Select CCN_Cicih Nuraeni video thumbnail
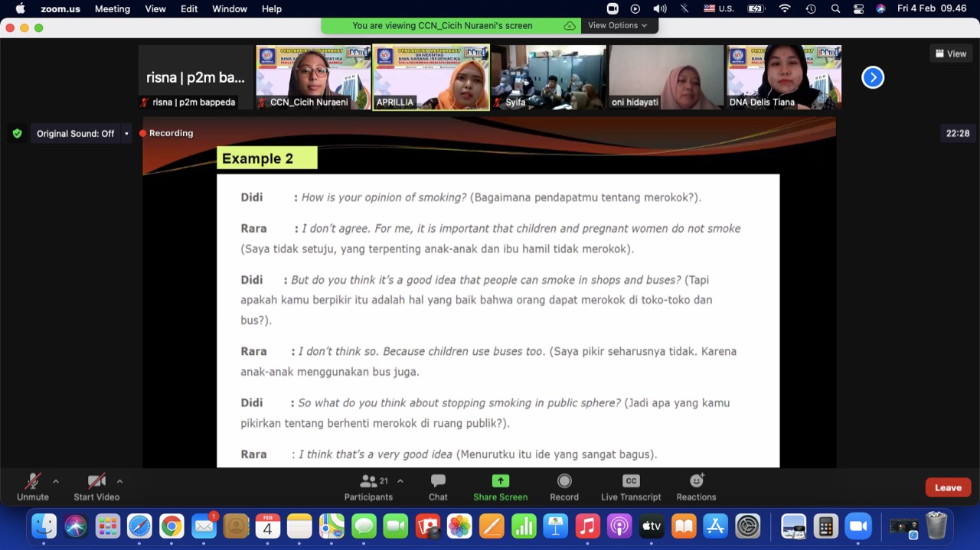This screenshot has width=980, height=550. tap(313, 77)
